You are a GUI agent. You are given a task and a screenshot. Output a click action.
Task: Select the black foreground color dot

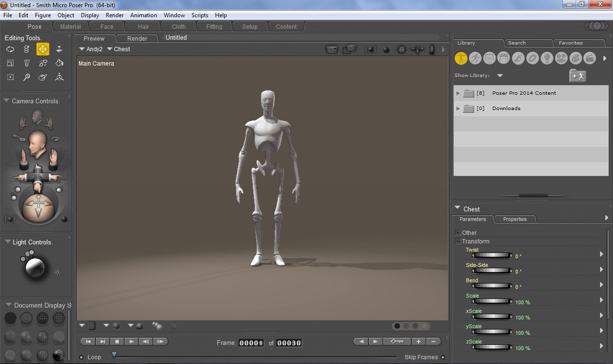[397, 326]
